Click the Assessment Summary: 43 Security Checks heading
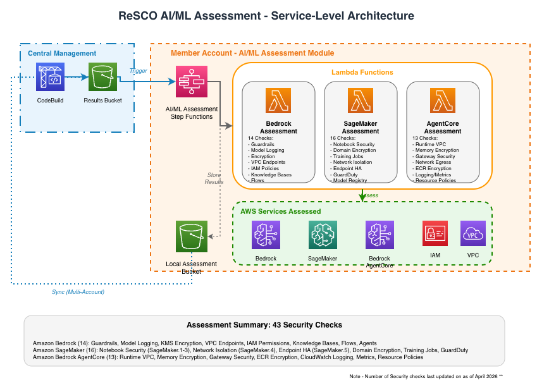 (x=264, y=325)
